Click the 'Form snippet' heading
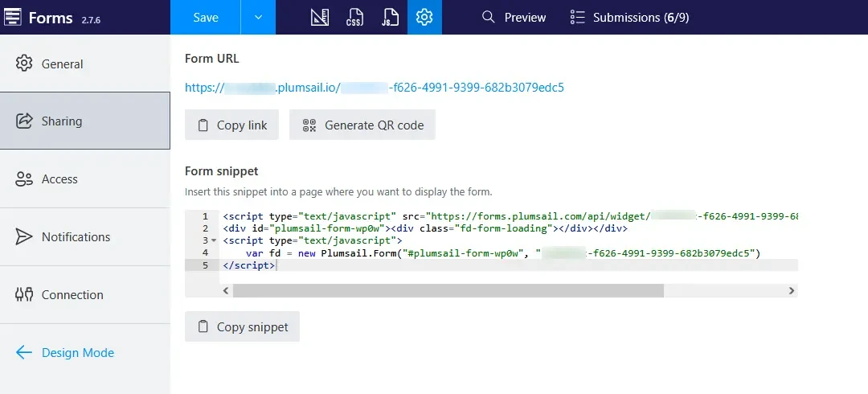Viewport: 868px width, 394px height. click(x=222, y=171)
